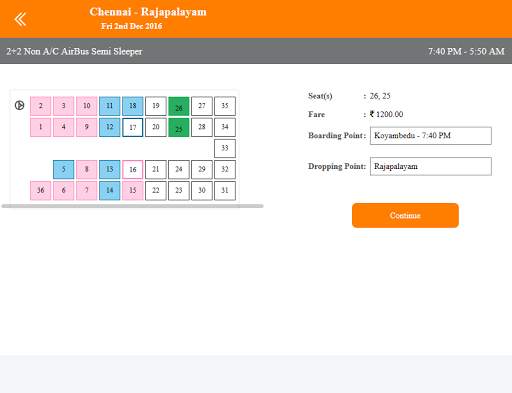
Task: Choose pink seat 7
Action: [87, 191]
